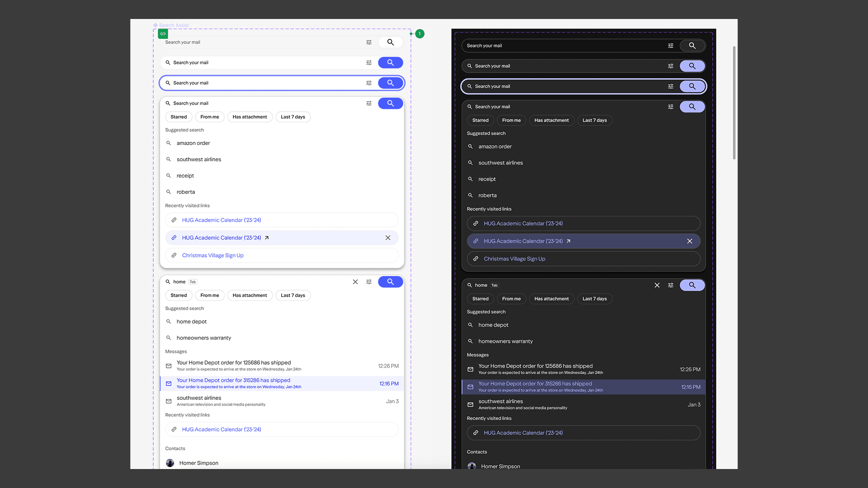This screenshot has height=488, width=868.
Task: Toggle 'Has attachment' chip in dark suggestions panel
Action: coord(551,121)
